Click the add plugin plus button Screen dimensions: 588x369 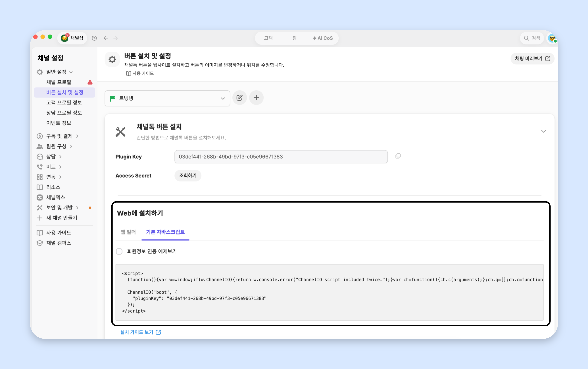click(x=256, y=98)
